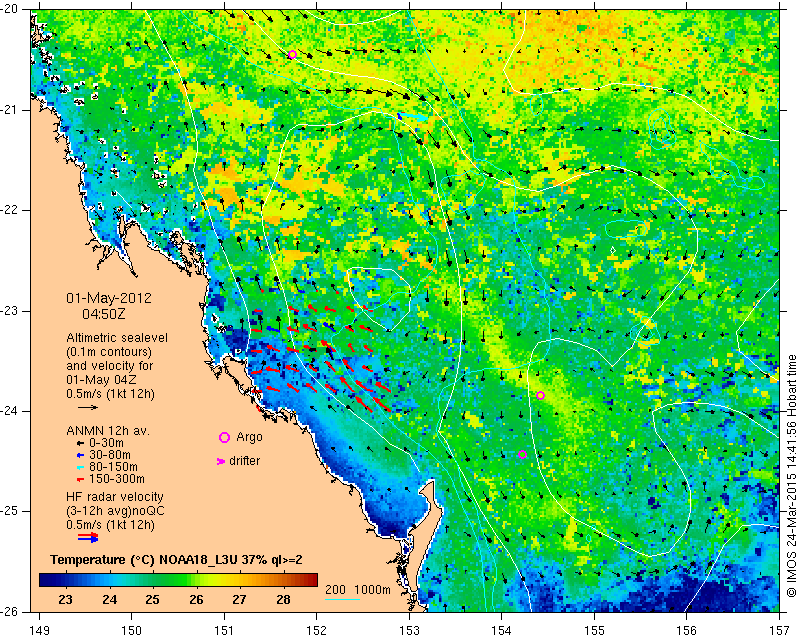800x640 pixels.
Task: Select the cyan 80-150m ANMN arrow symbol
Action: click(x=80, y=467)
